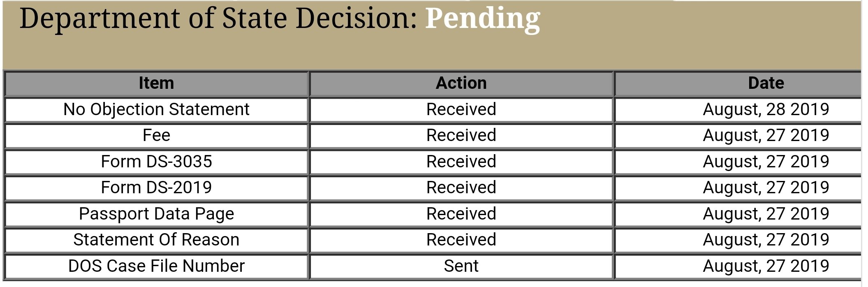868x287 pixels.
Task: Select the Fee item cell
Action: [156, 136]
